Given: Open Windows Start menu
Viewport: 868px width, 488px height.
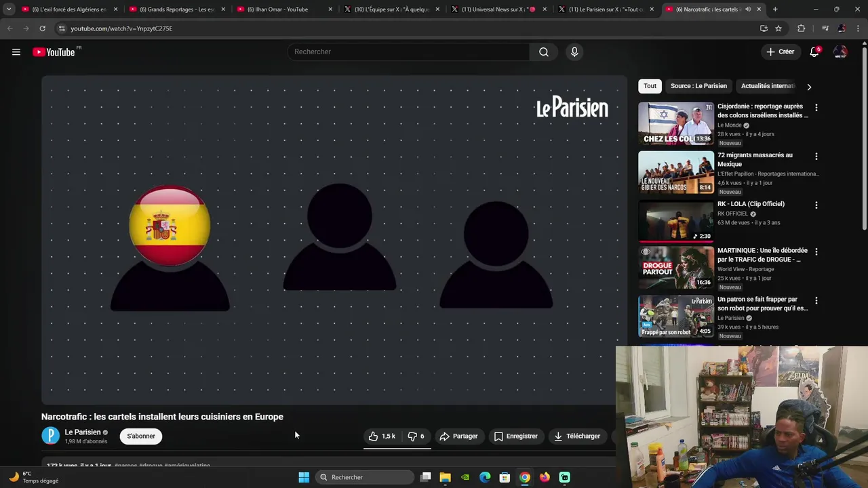Looking at the screenshot, I should [x=304, y=477].
